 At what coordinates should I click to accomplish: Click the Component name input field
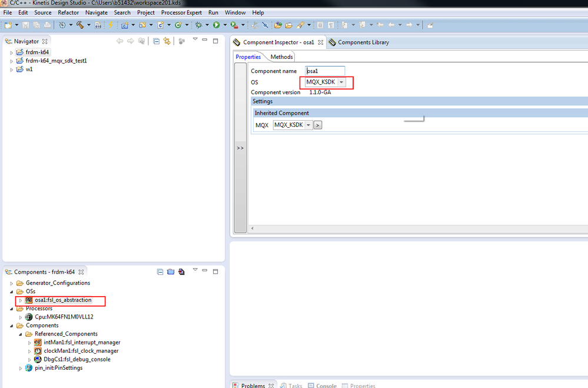point(325,71)
